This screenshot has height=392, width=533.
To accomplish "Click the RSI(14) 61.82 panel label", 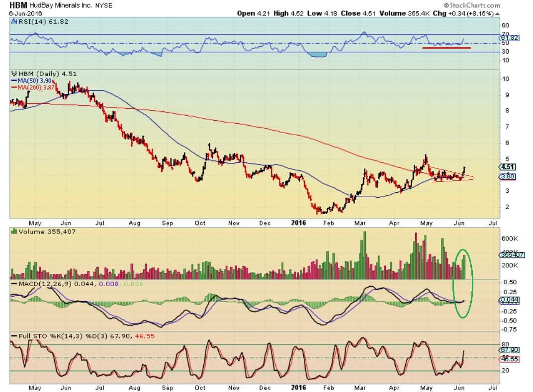I will coord(44,22).
